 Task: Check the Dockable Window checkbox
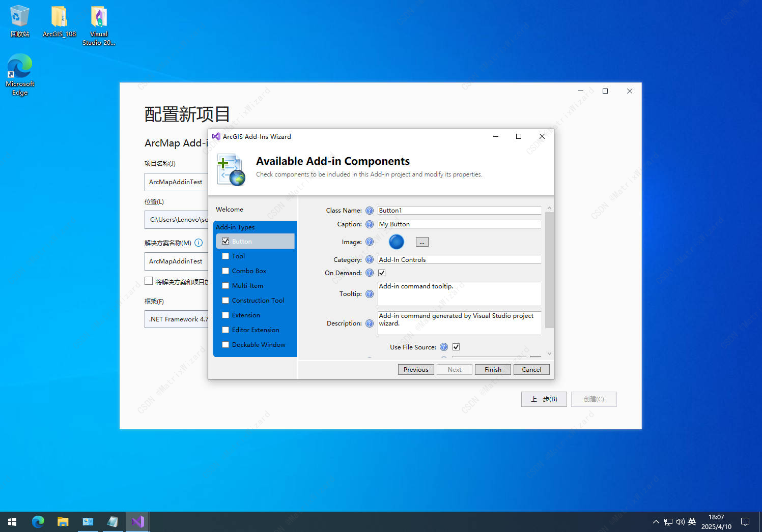(x=225, y=345)
